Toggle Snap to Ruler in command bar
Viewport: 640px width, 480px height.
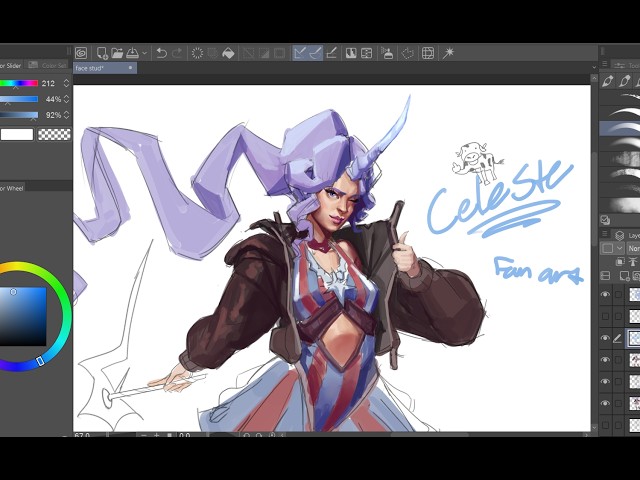point(300,53)
